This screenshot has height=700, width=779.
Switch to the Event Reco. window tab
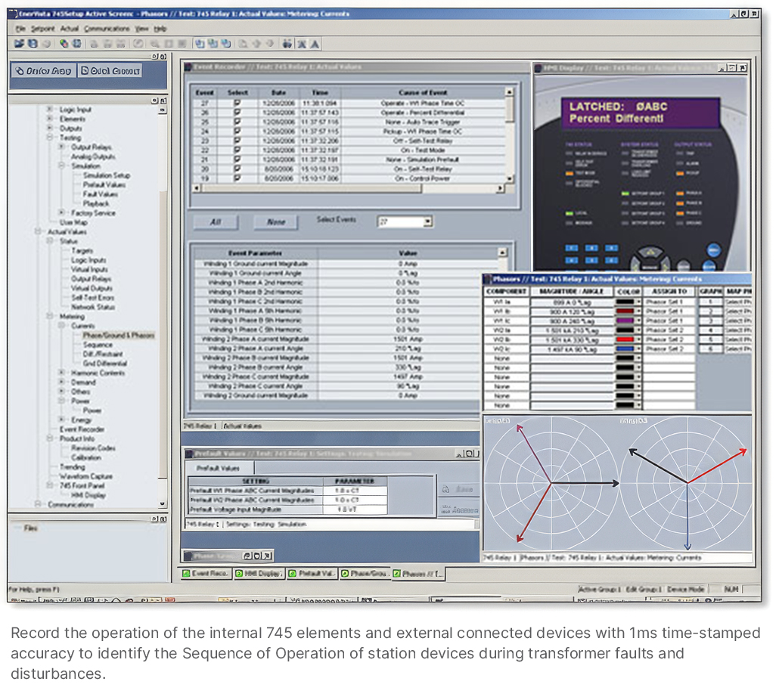205,574
